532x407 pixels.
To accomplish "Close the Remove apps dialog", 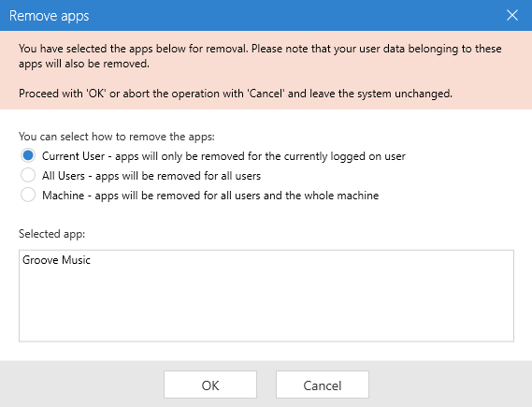I will point(512,15).
